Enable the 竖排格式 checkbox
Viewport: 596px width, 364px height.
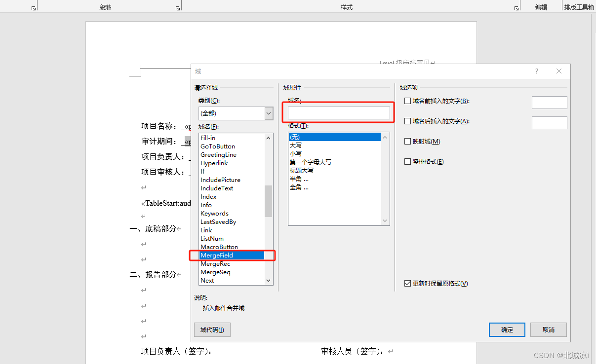pyautogui.click(x=407, y=161)
